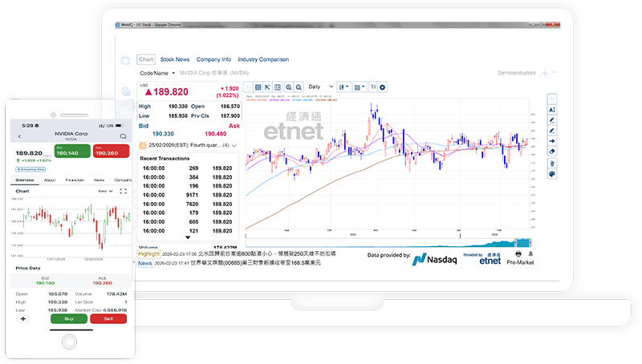Open the Daily interval dropdown on desktop chart
The height and width of the screenshot is (364, 642).
(x=320, y=87)
